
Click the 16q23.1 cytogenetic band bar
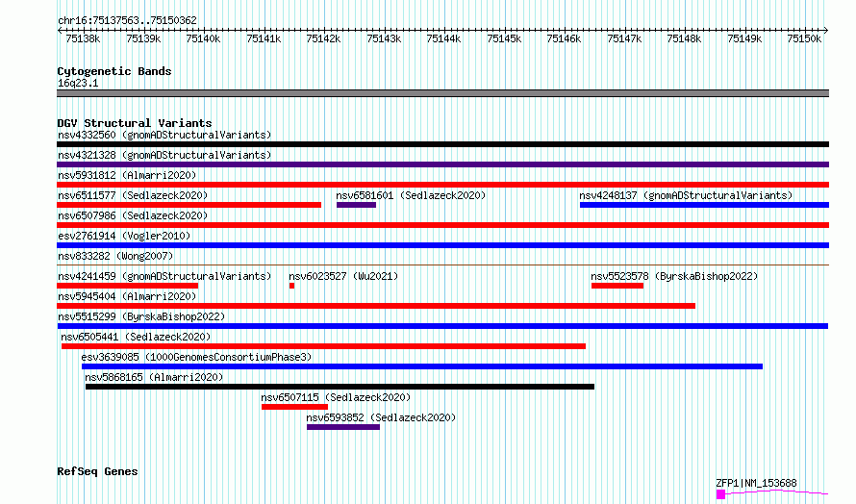pos(442,93)
